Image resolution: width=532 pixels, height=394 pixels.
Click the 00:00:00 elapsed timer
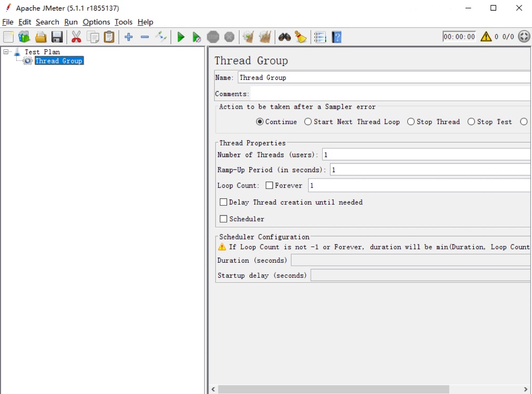click(459, 37)
